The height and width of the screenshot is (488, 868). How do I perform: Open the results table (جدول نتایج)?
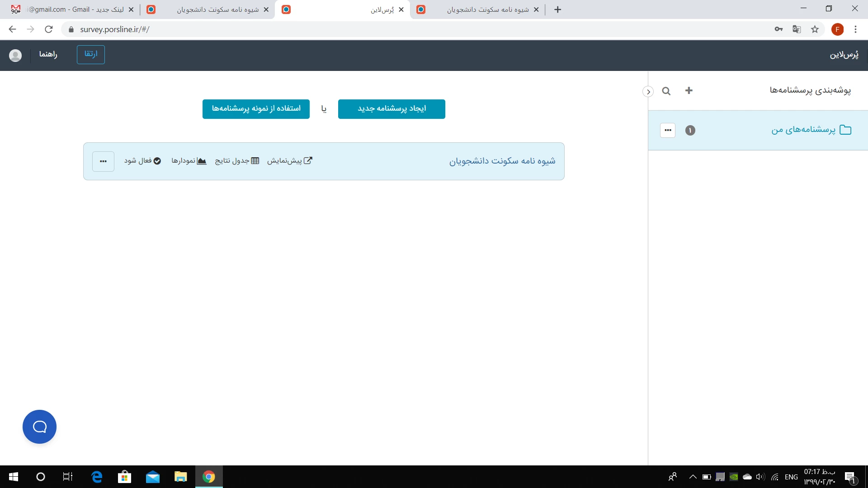click(x=237, y=161)
